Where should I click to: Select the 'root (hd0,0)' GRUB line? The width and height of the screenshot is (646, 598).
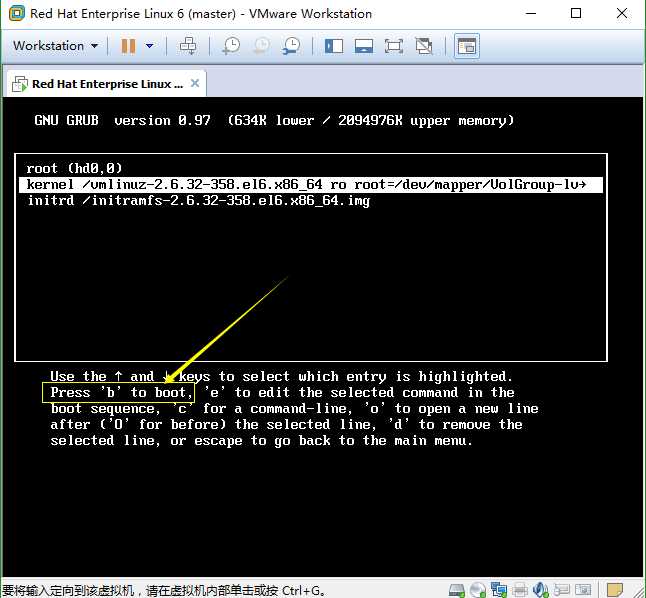pyautogui.click(x=75, y=168)
